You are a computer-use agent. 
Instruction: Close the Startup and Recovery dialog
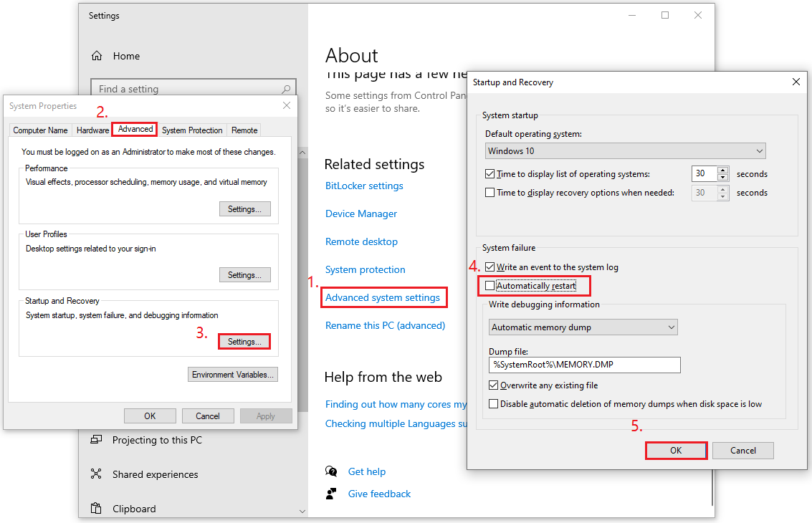(796, 82)
